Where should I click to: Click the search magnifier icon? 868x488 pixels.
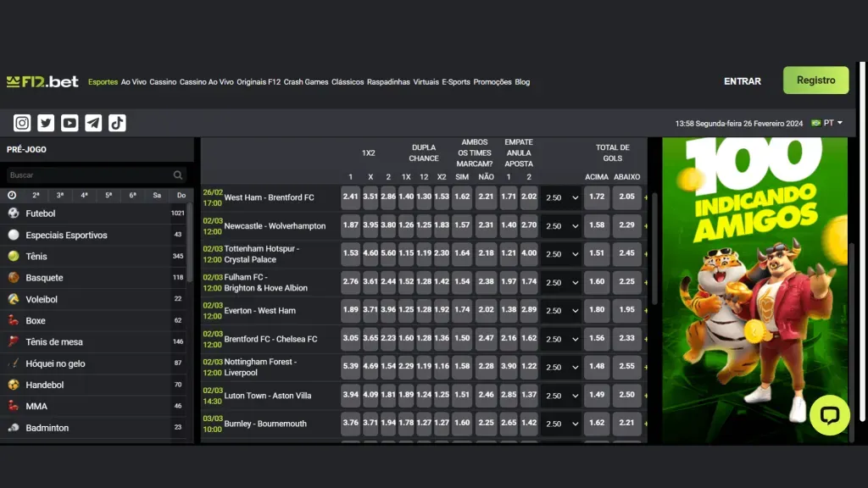[178, 175]
